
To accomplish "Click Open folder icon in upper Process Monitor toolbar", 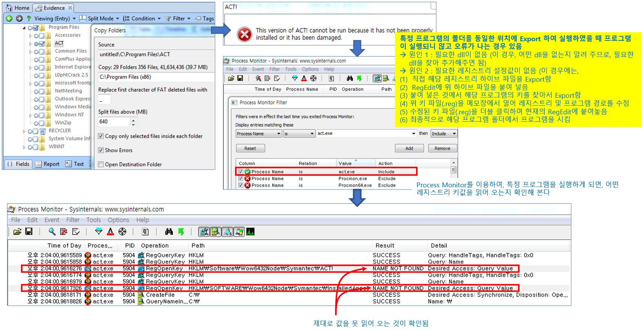I will [231, 78].
